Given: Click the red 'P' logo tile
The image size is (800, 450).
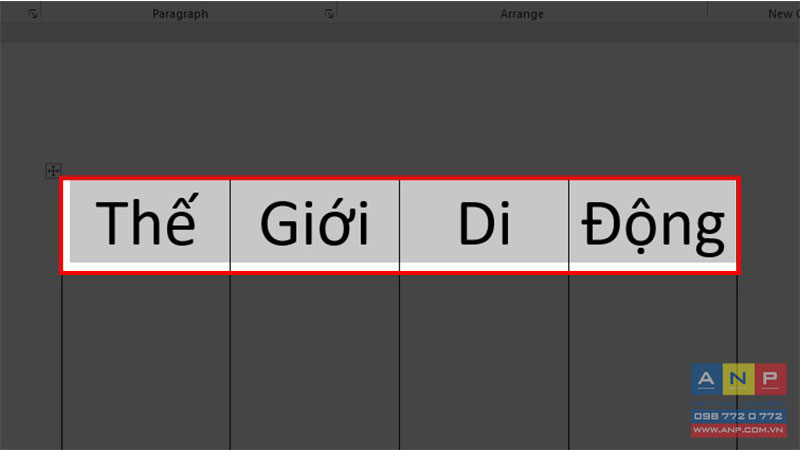Looking at the screenshot, I should (770, 380).
